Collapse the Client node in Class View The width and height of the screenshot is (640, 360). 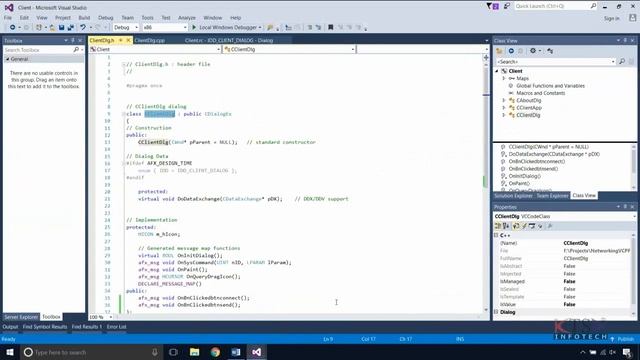[x=497, y=71]
